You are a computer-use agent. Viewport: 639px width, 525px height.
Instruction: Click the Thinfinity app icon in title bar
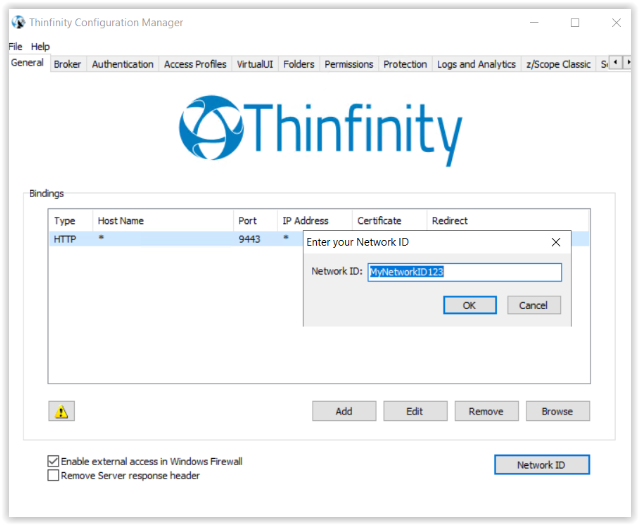pyautogui.click(x=18, y=22)
